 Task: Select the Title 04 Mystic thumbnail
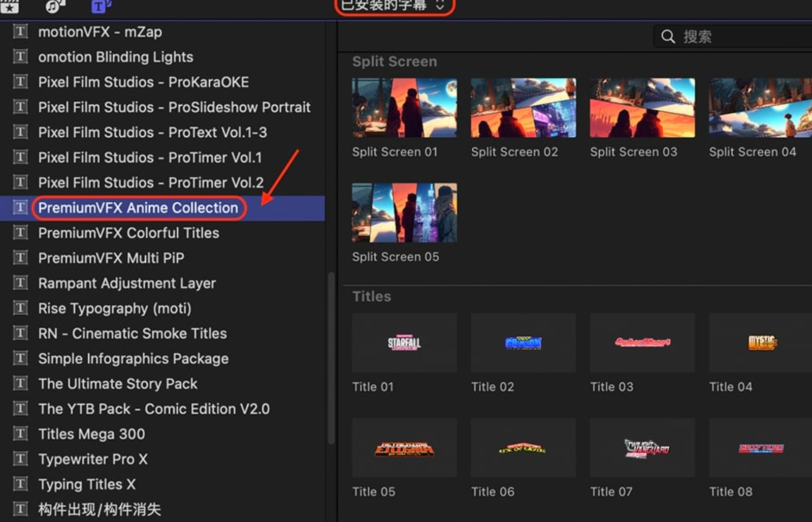pos(760,343)
